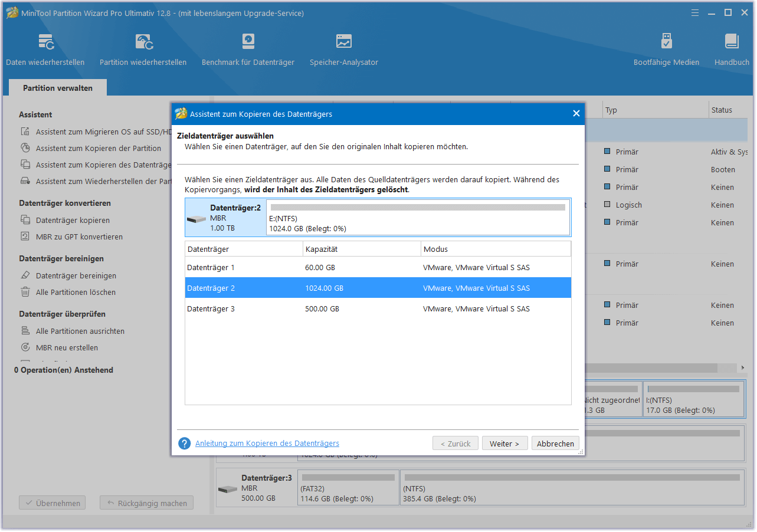Click Datenträger kopieren icon in sidebar
Screen dimensions: 757x532
click(25, 220)
